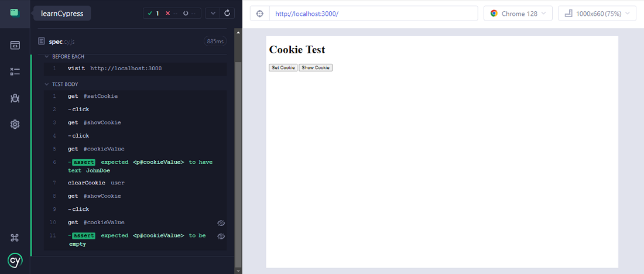644x274 pixels.
Task: Click the Cypress cy logo at bottom
Action: [x=15, y=261]
